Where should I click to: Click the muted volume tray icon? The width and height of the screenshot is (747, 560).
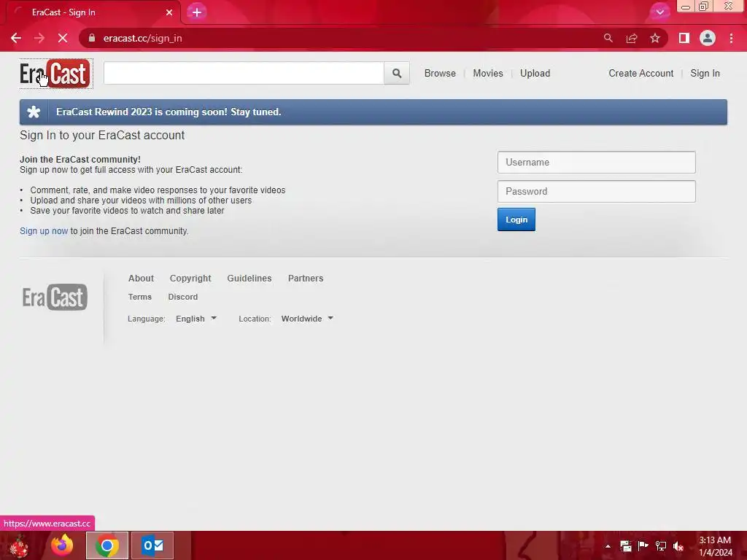678,546
